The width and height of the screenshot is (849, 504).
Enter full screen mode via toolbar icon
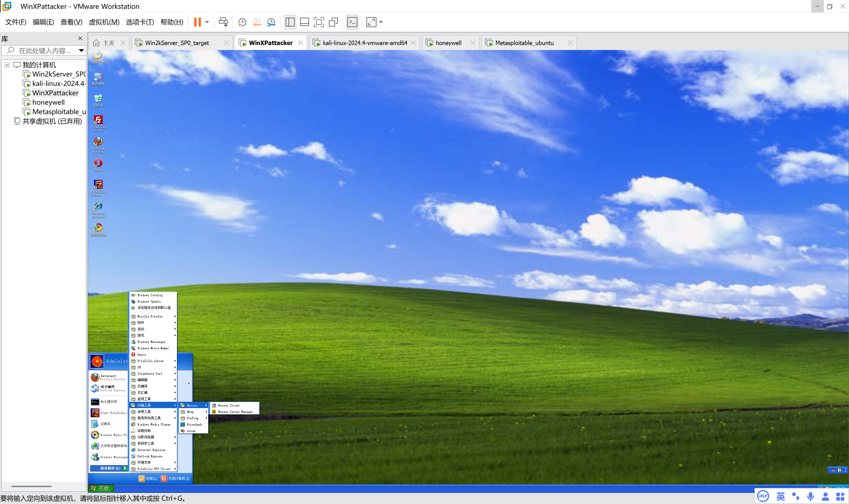tap(319, 22)
